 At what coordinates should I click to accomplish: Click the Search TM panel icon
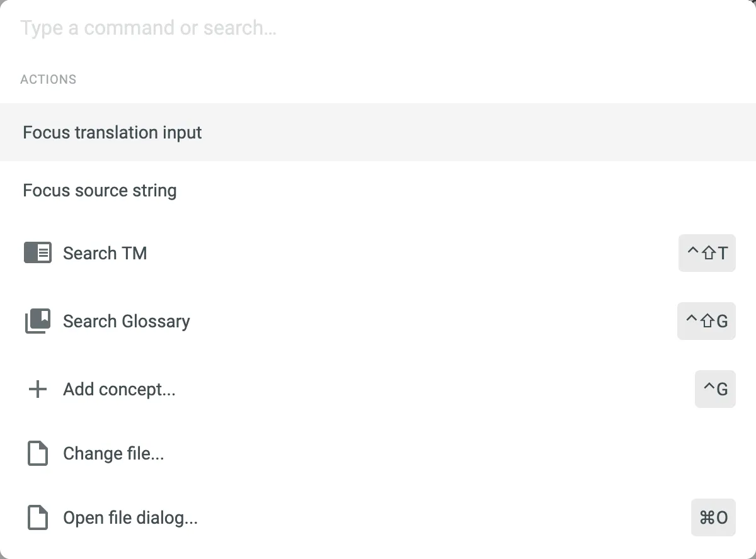38,253
